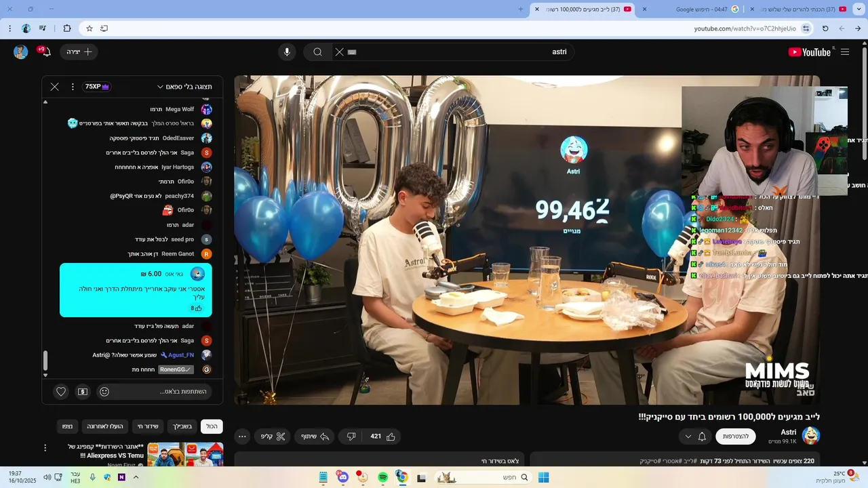The image size is (868, 488).
Task: Toggle channel notification bell for Astri
Action: click(702, 436)
